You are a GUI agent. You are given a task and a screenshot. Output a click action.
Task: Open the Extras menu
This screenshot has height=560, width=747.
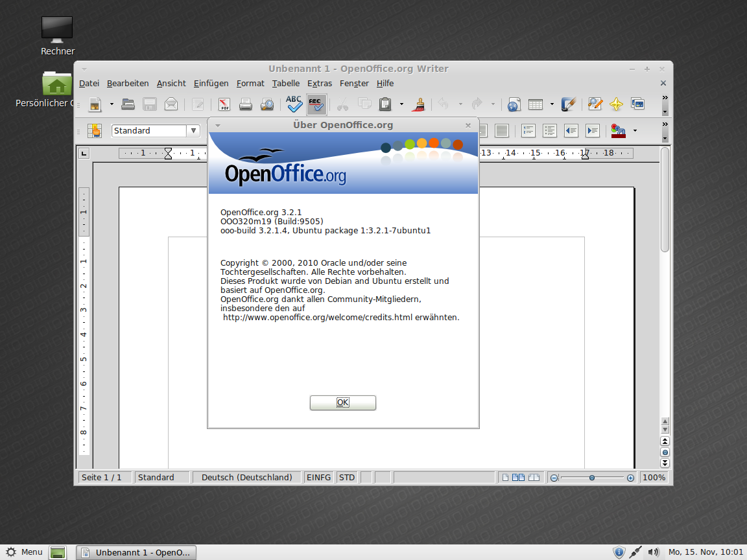319,84
